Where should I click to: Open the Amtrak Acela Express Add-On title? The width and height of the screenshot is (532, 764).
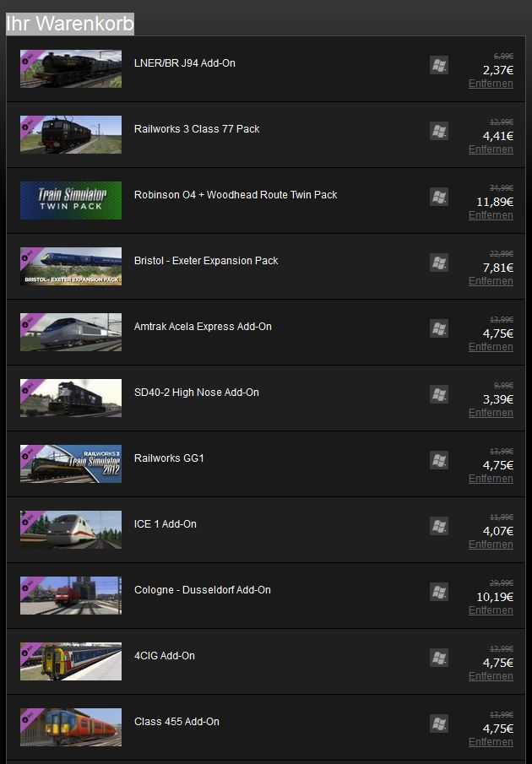coord(203,327)
